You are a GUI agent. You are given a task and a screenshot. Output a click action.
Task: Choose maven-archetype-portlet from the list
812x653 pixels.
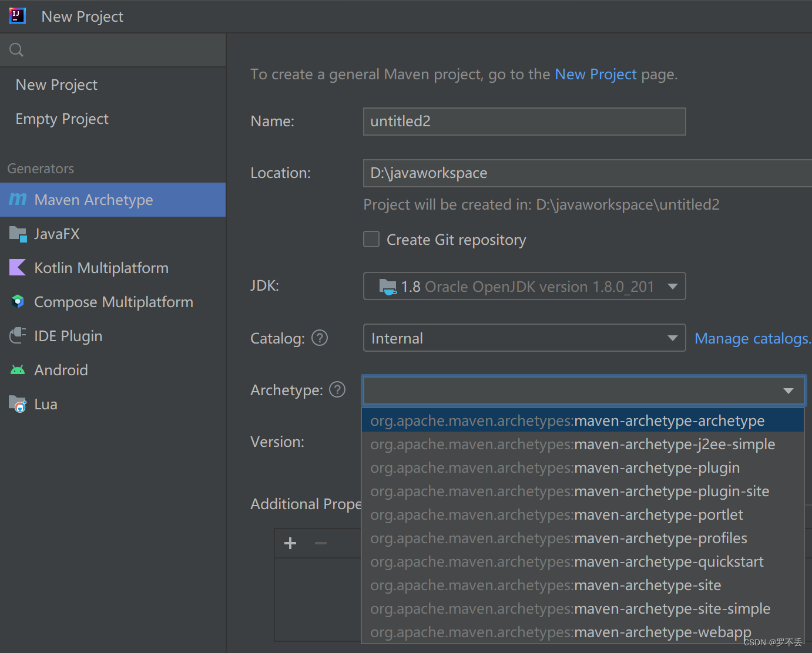[x=583, y=514]
